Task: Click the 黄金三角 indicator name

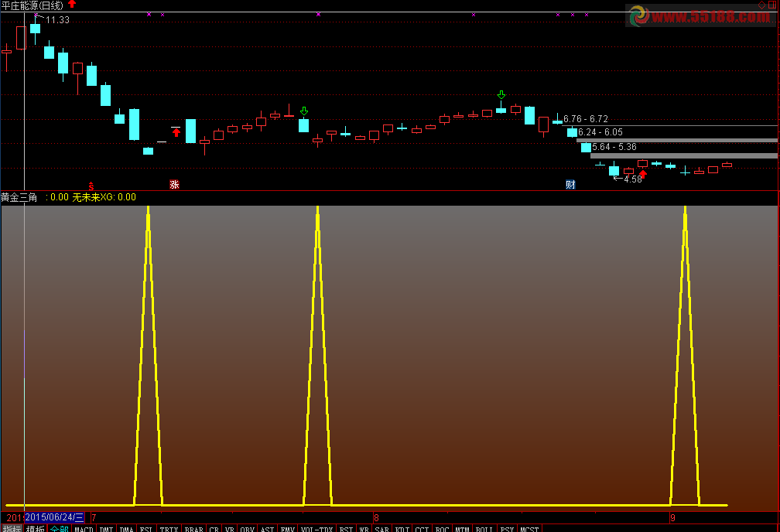Action: (x=19, y=197)
